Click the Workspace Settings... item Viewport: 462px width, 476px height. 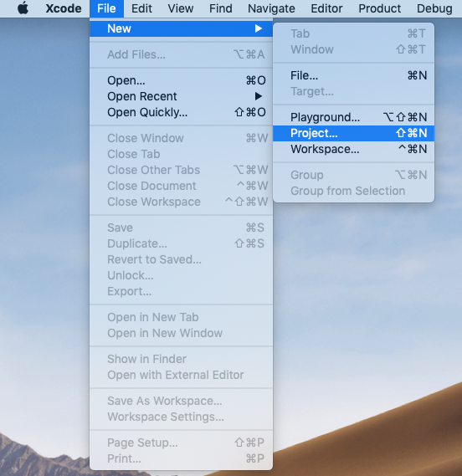181,417
